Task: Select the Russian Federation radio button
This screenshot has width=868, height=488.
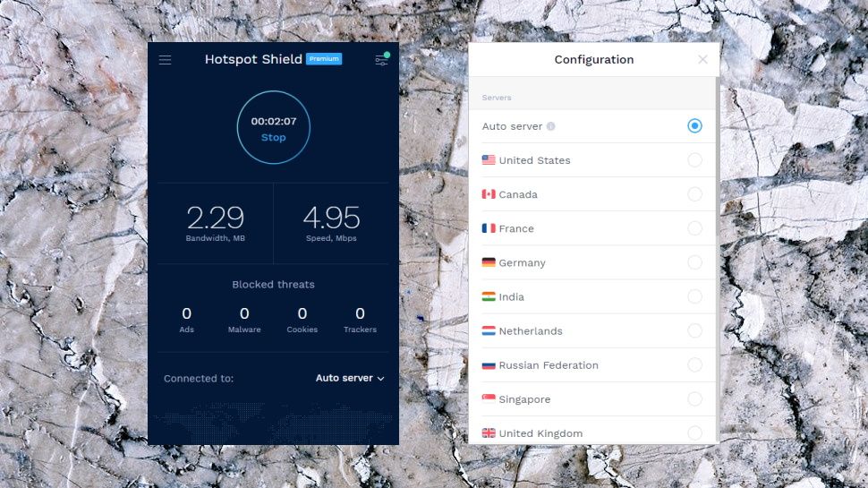Action: [694, 365]
